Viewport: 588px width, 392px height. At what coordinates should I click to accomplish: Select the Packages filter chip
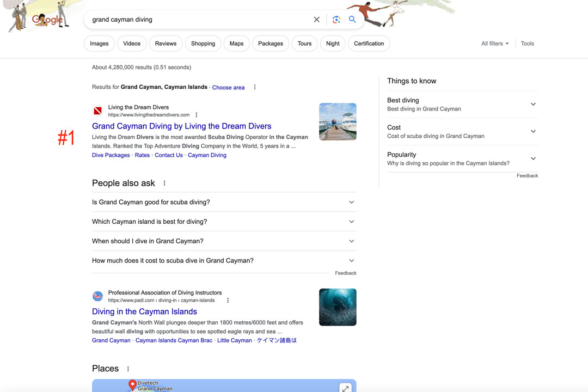click(271, 44)
